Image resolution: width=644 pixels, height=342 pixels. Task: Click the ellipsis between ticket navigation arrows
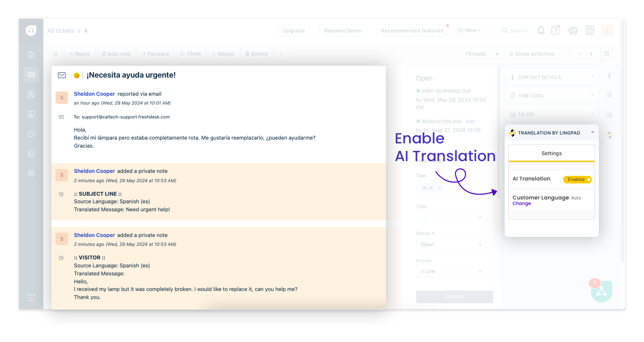click(x=579, y=54)
